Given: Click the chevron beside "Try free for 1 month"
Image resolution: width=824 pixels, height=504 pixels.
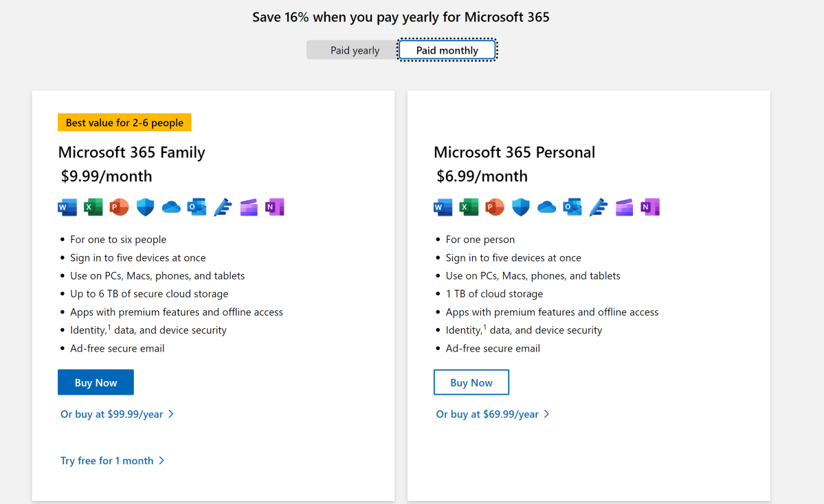Looking at the screenshot, I should click(x=162, y=461).
